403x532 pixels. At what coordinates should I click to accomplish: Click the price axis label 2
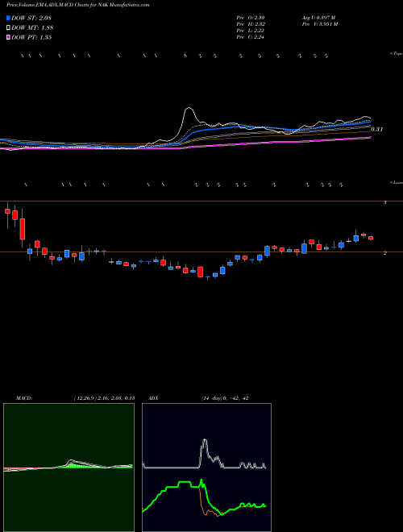point(384,253)
